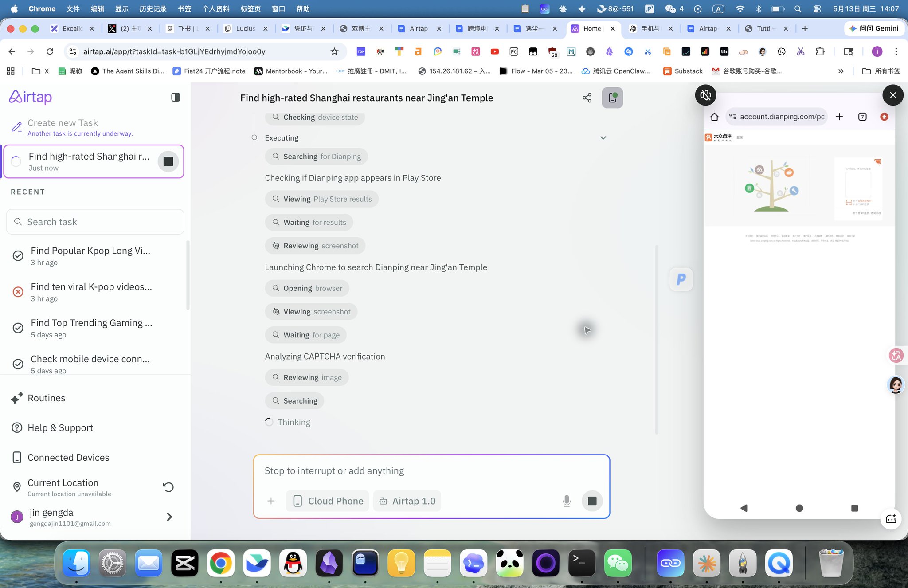Open Spotlight search in menu bar
908x588 pixels.
pyautogui.click(x=798, y=8)
